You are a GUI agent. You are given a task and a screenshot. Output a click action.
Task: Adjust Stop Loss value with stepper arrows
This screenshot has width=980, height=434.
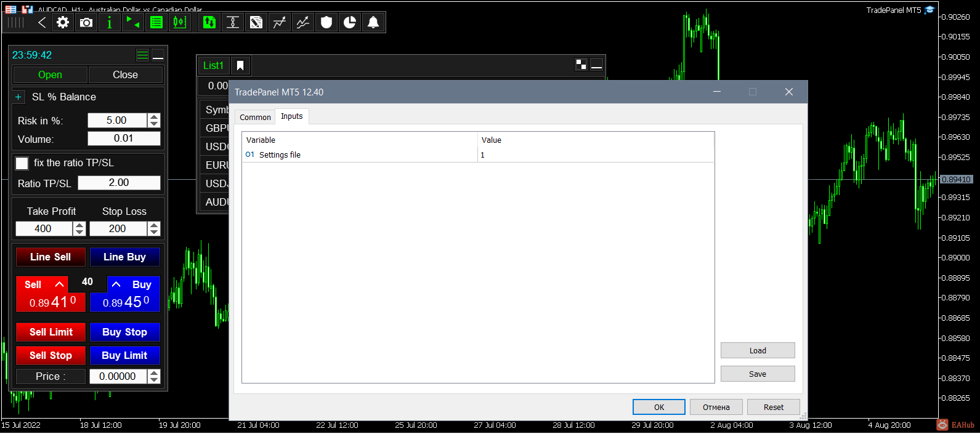[x=155, y=228]
